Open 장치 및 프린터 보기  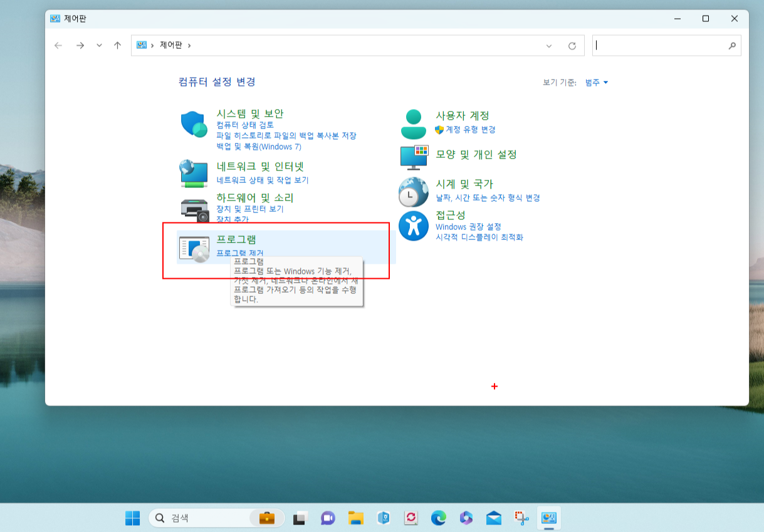pos(250,209)
